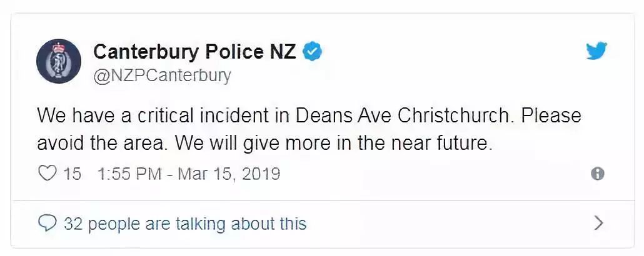
Task: Open Canterbury Police NZ profile name
Action: coord(194,52)
